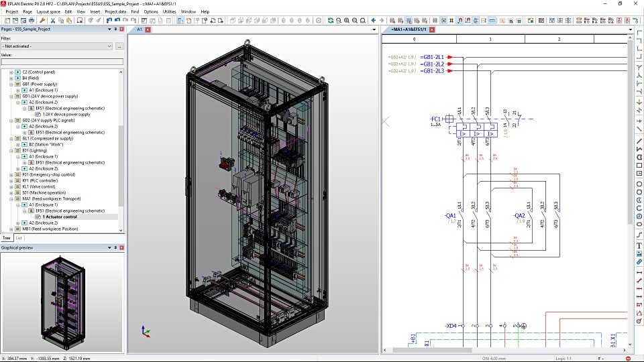Close the A1 tab using its red X
Screen dimensions: 644x362
point(148,29)
